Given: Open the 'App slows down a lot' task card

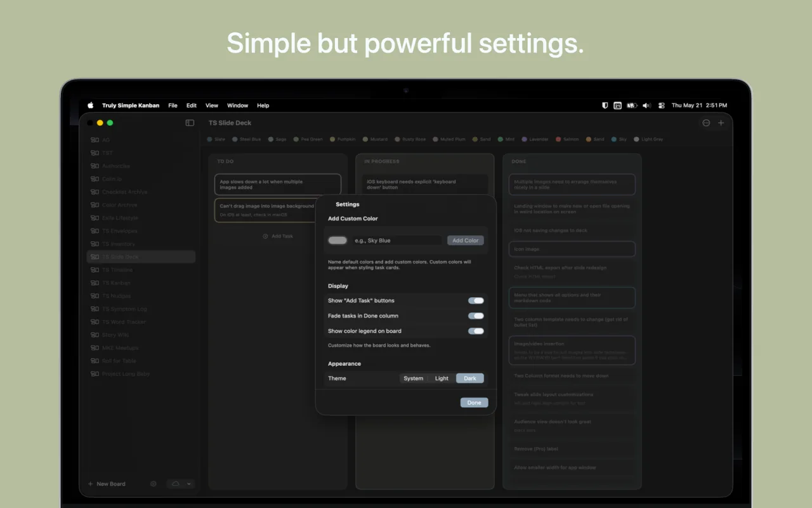Looking at the screenshot, I should (278, 185).
